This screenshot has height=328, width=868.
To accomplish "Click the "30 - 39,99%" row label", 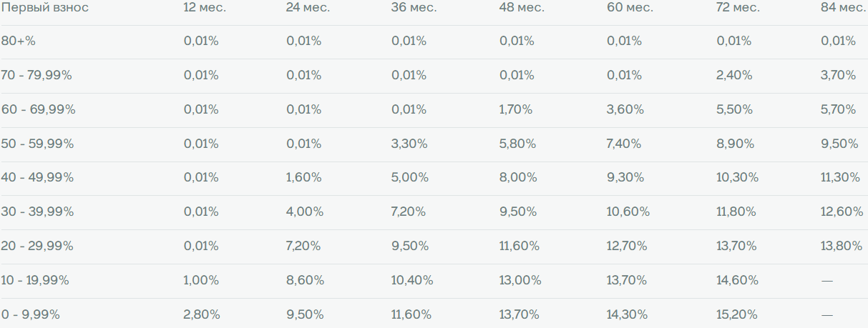I will point(38,212).
